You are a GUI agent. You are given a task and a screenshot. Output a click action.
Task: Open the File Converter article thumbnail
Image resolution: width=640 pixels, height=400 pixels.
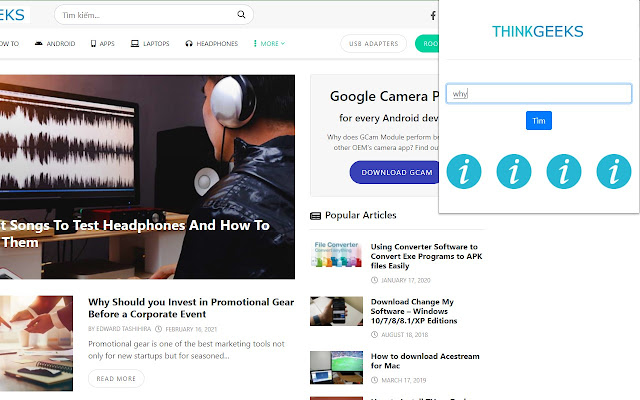click(336, 253)
